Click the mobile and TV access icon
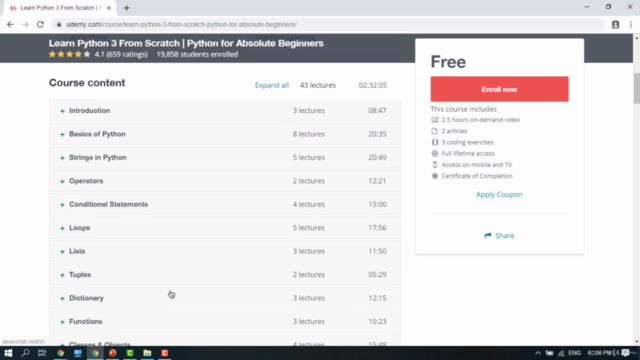Image resolution: width=640 pixels, height=360 pixels. tap(435, 164)
